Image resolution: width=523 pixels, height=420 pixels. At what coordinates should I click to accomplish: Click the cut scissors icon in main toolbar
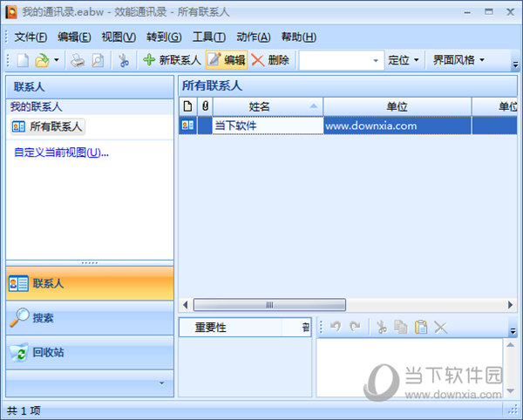tap(124, 60)
